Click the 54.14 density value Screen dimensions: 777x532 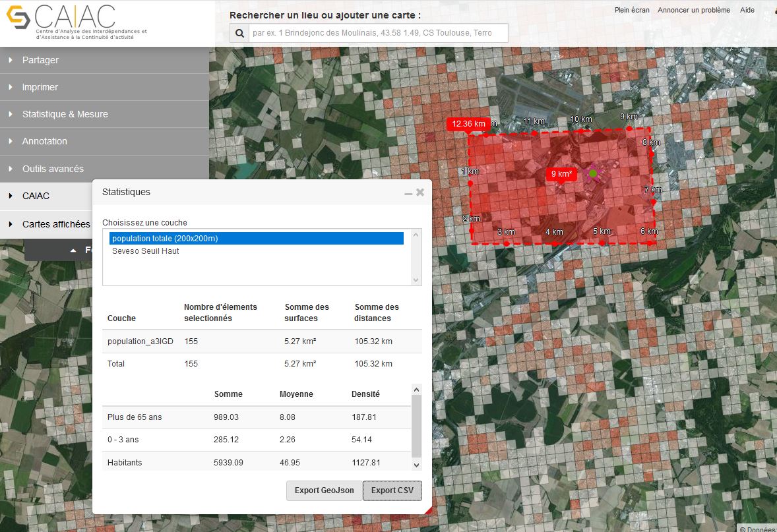[x=361, y=440]
